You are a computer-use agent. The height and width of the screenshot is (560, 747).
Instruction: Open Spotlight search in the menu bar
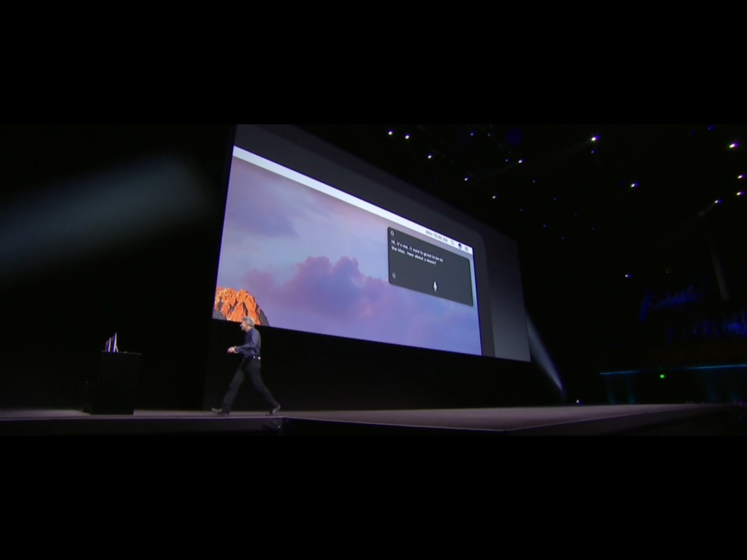[x=453, y=242]
